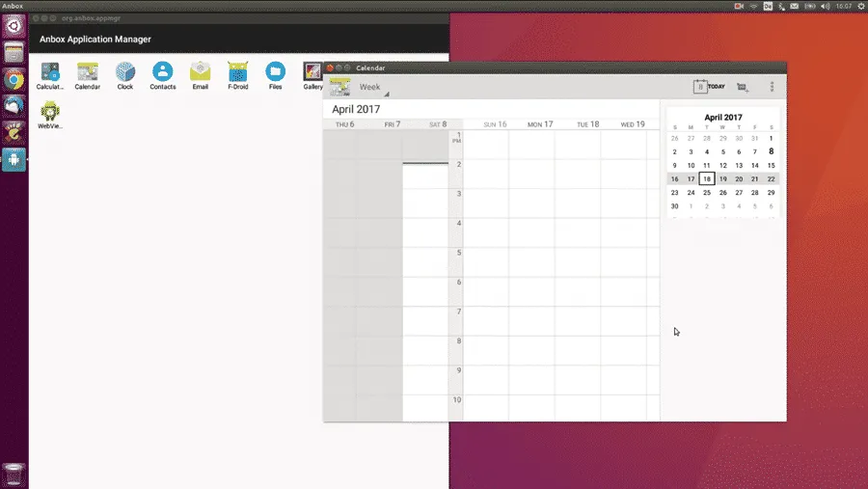Screen dimensions: 868x489
Task: Click the April 2017 mini calendar title
Action: coord(723,118)
